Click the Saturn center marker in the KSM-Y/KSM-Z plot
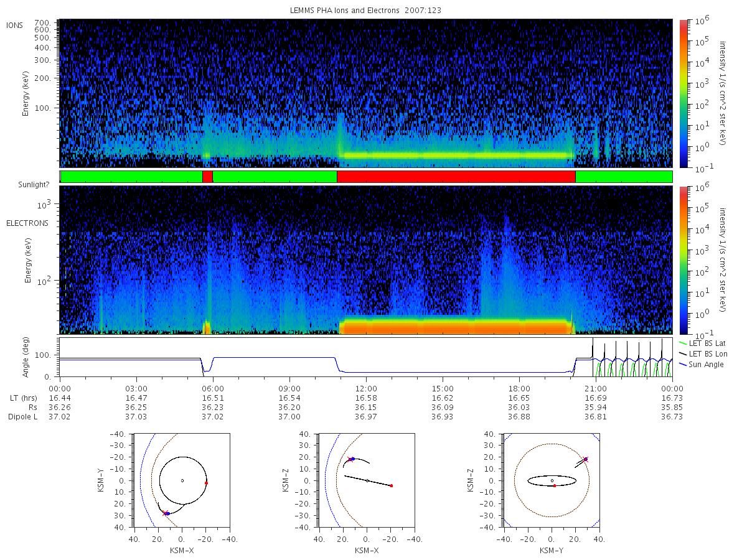The image size is (747, 560). coord(552,480)
